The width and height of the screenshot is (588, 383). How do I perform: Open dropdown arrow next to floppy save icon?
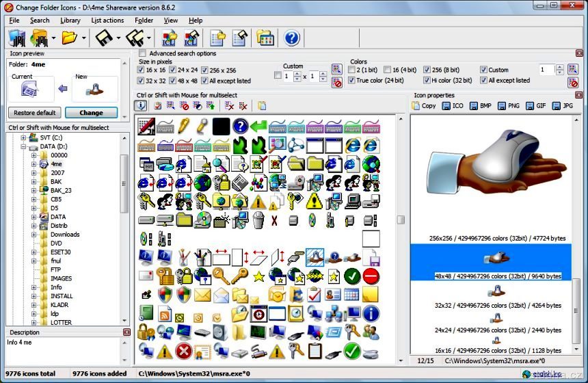(x=118, y=38)
